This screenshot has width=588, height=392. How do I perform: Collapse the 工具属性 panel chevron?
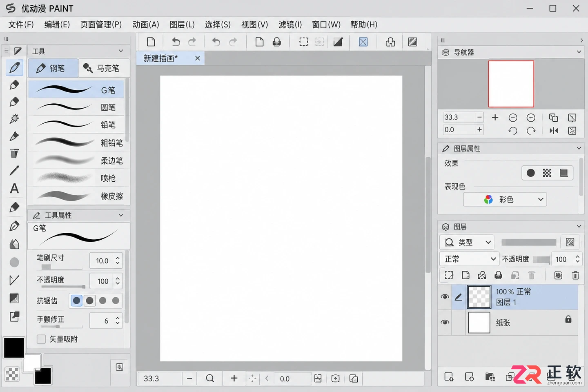tap(121, 215)
